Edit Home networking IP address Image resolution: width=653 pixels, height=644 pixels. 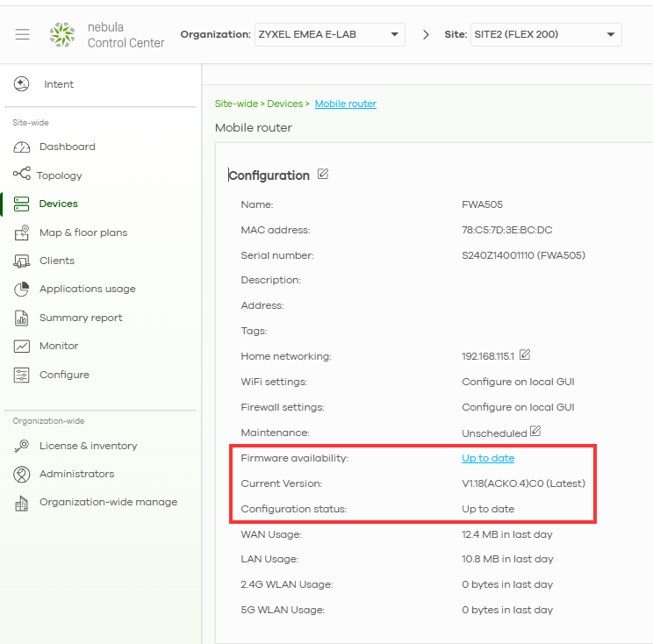coord(525,354)
